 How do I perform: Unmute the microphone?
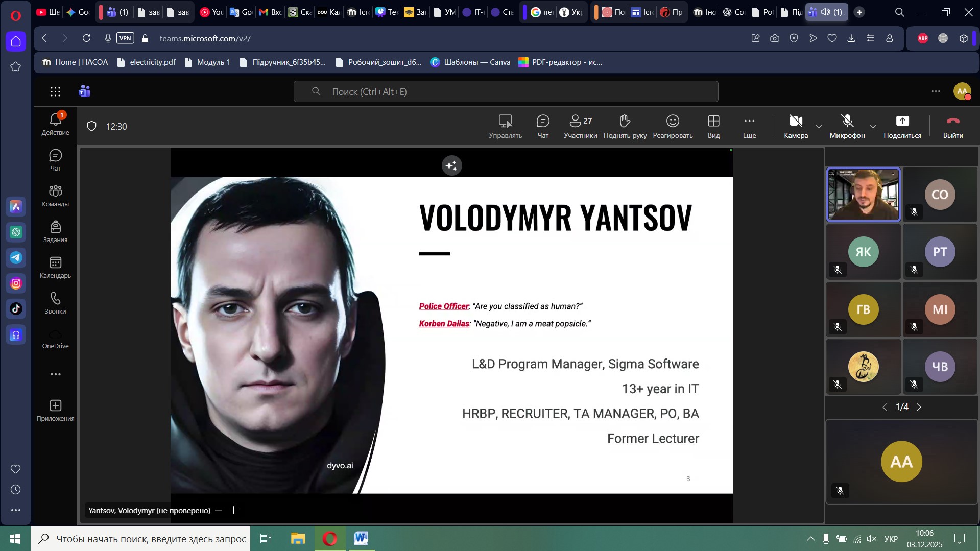click(847, 126)
